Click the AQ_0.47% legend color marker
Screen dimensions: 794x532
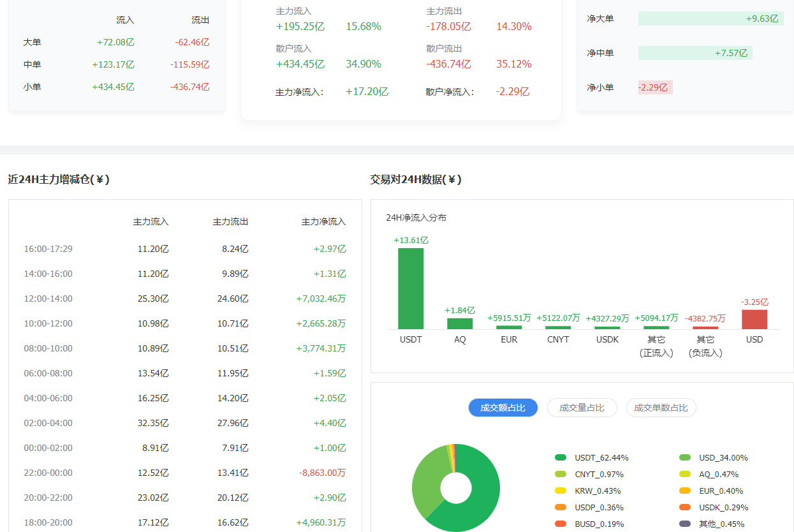point(685,474)
